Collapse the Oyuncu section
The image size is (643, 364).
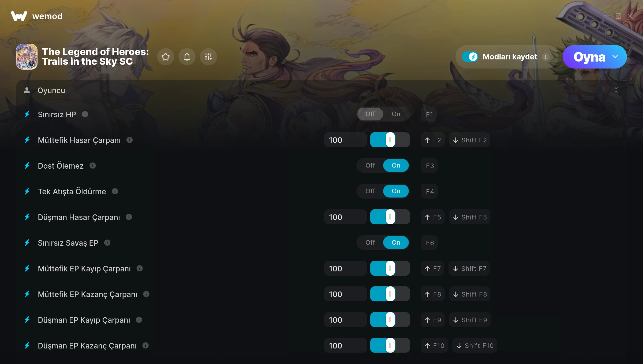(x=616, y=90)
